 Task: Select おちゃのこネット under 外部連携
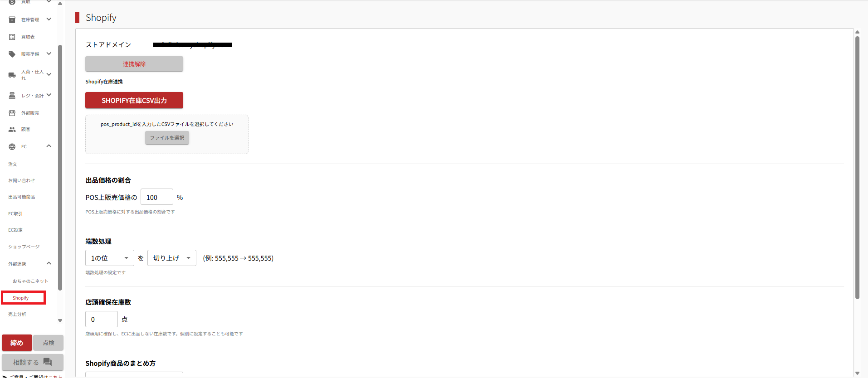click(30, 281)
